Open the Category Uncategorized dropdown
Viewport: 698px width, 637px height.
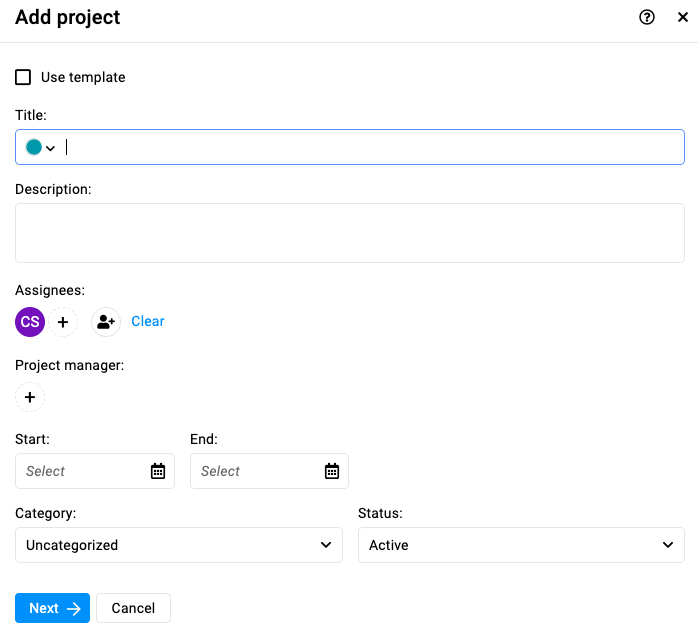[x=179, y=545]
